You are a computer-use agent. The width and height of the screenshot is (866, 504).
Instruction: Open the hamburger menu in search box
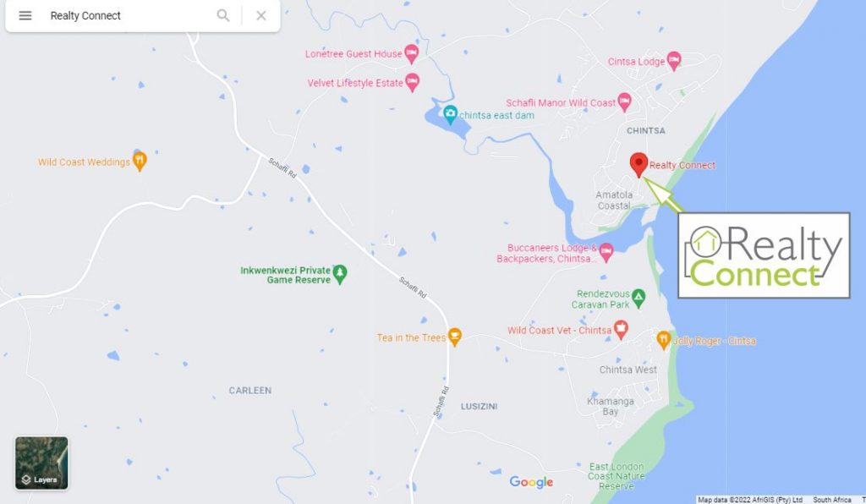coord(25,15)
